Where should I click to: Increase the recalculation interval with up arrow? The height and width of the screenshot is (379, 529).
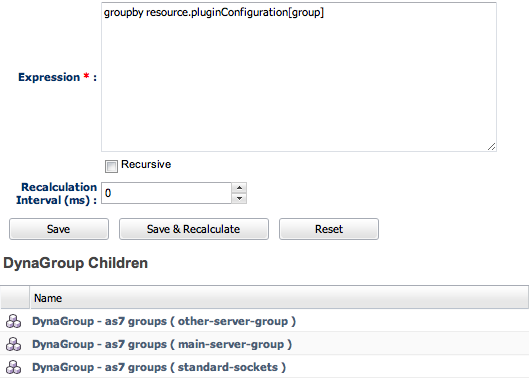pos(239,188)
